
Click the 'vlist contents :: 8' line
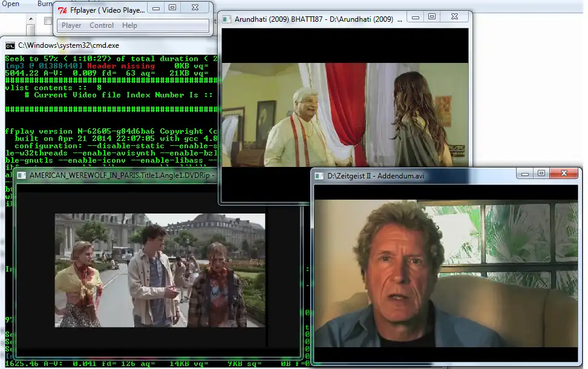[x=53, y=88]
